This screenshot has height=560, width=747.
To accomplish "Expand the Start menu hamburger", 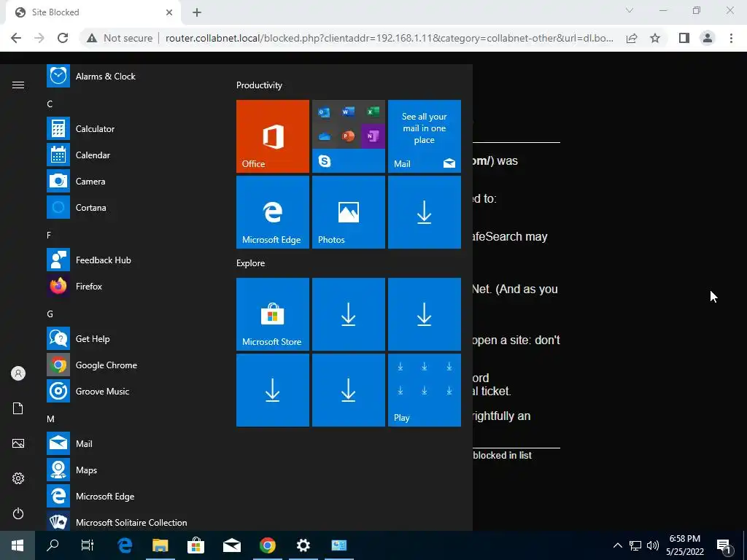I will [x=18, y=85].
